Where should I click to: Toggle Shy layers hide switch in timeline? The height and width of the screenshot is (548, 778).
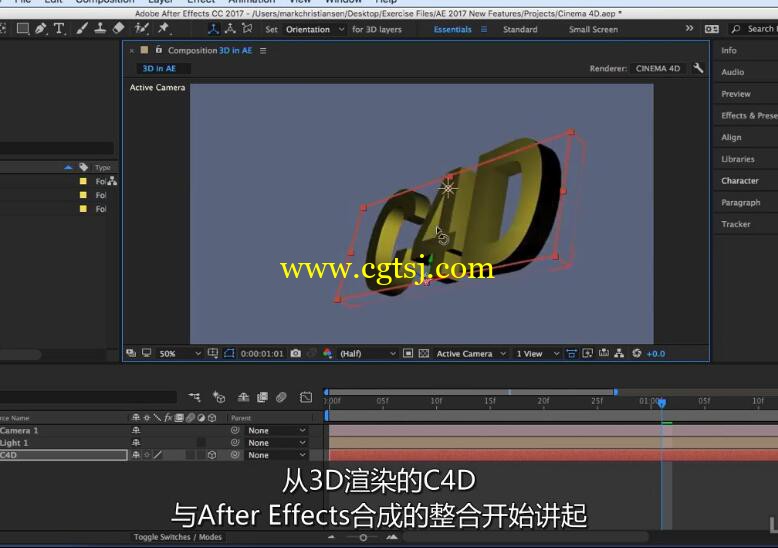click(x=243, y=397)
